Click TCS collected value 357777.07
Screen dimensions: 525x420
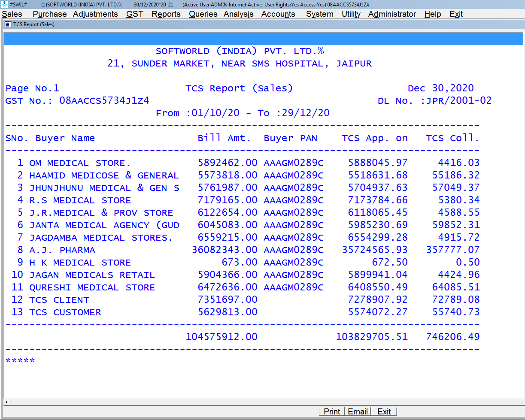[x=453, y=250]
